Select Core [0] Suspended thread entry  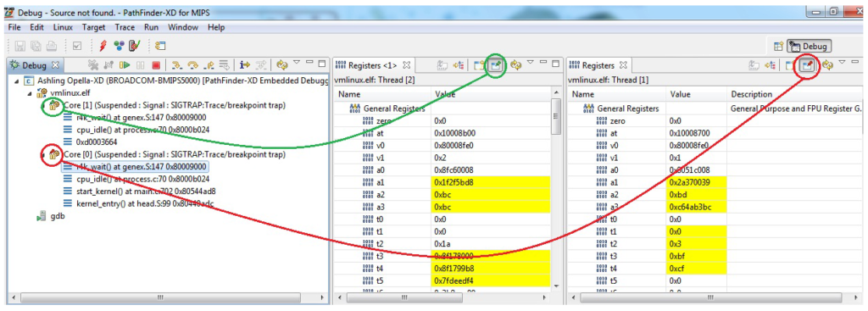[175, 154]
